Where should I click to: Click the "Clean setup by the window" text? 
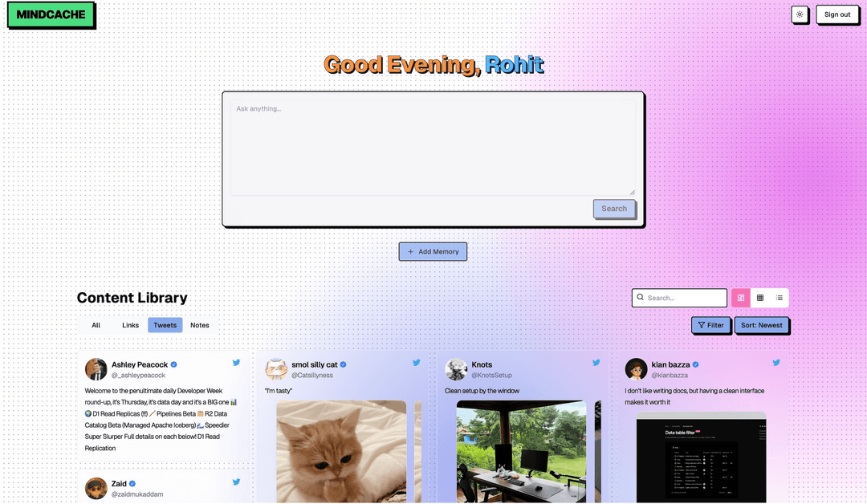click(x=482, y=391)
